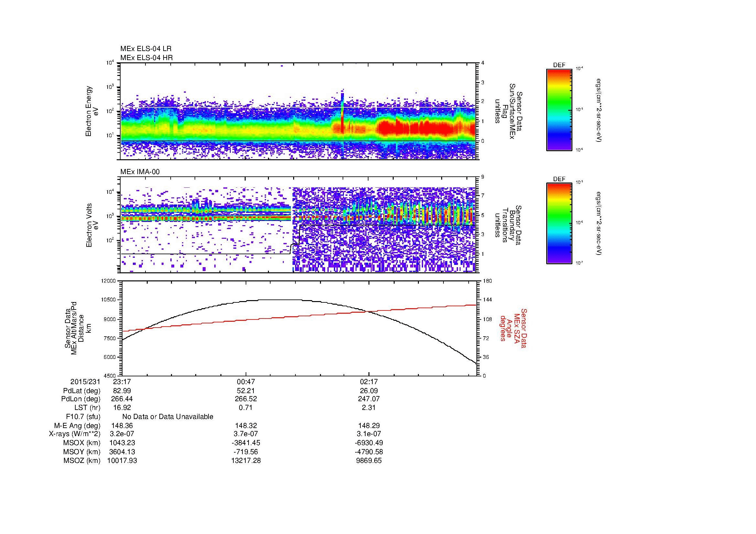Image resolution: width=756 pixels, height=534 pixels.
Task: Click the MSOZ value 13217.28
Action: tap(246, 461)
